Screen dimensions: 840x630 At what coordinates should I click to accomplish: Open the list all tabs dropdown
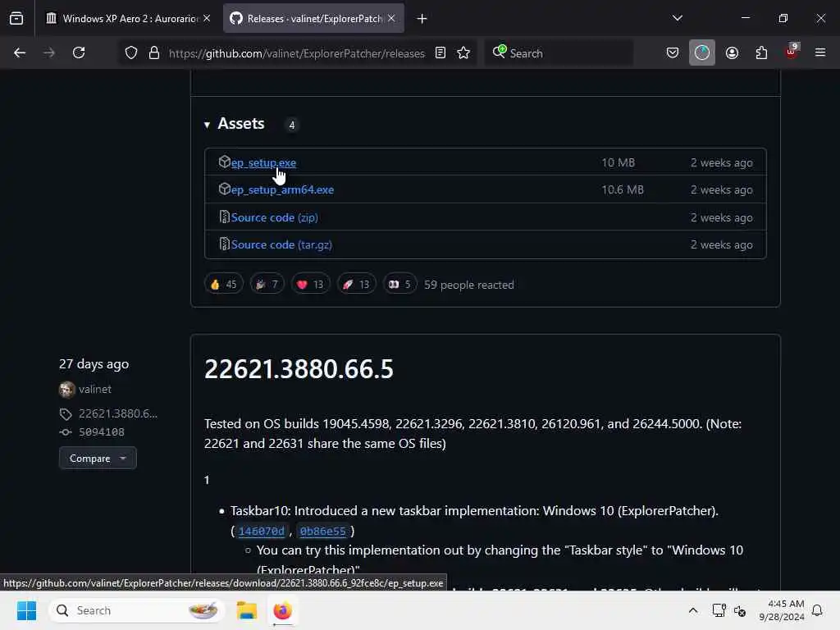pos(677,18)
